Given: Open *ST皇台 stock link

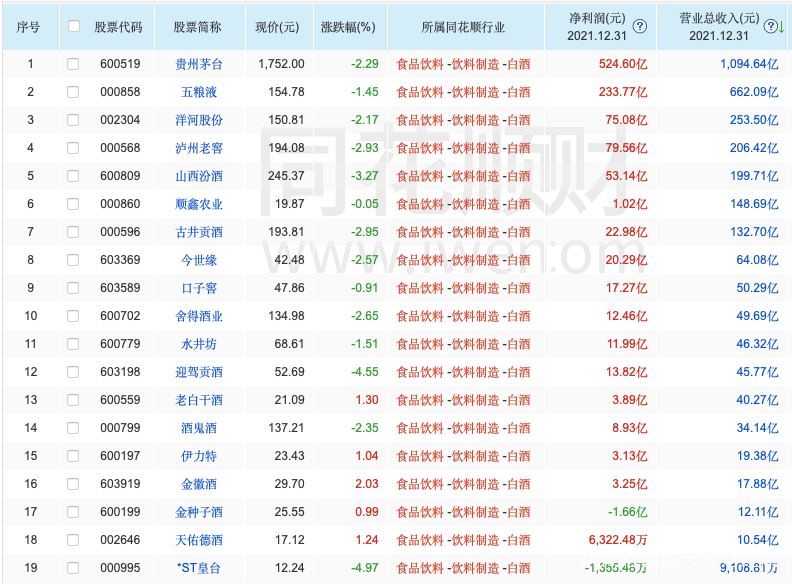Looking at the screenshot, I should click(199, 568).
